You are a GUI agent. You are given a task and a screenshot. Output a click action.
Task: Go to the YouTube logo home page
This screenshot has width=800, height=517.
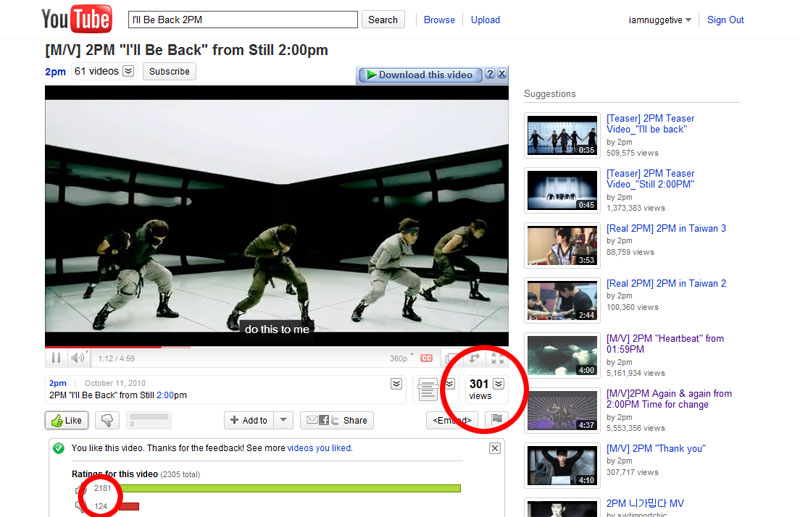[77, 19]
